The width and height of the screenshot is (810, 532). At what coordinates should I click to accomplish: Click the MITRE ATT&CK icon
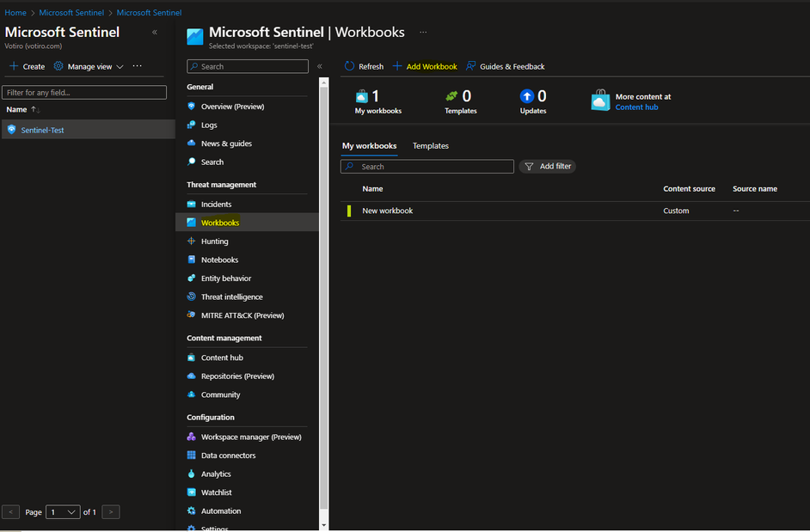tap(191, 315)
